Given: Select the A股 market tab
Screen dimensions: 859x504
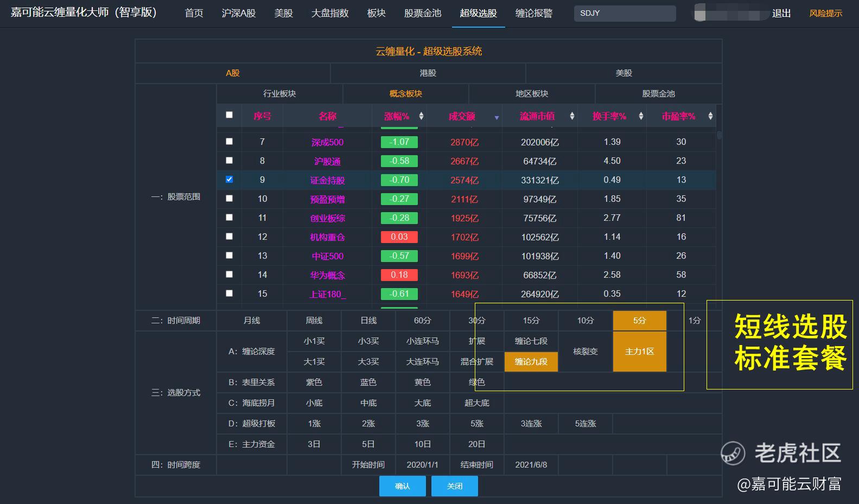Looking at the screenshot, I should pos(233,73).
